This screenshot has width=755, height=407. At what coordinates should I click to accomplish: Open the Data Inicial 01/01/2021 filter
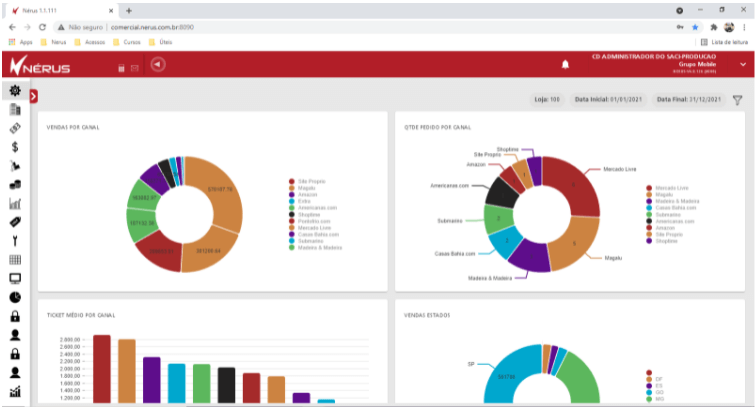point(608,100)
